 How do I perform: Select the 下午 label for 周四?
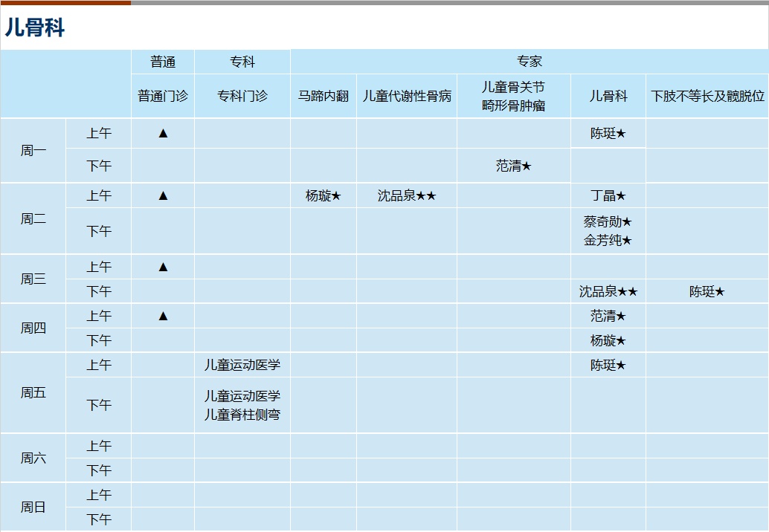[x=99, y=340]
